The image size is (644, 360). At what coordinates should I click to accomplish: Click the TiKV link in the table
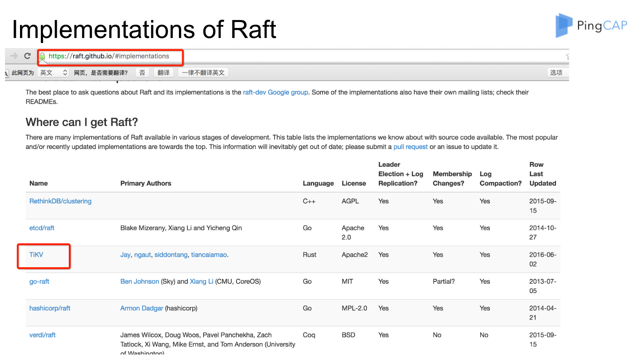click(36, 255)
